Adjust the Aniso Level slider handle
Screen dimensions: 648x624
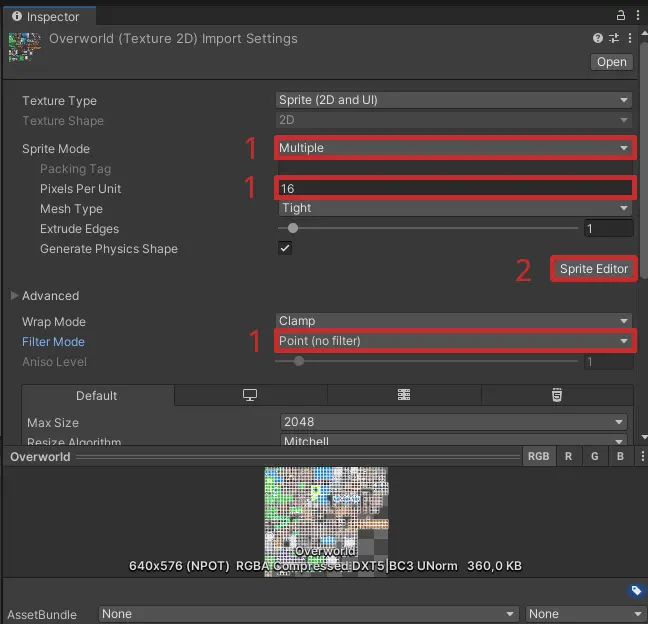[x=299, y=361]
